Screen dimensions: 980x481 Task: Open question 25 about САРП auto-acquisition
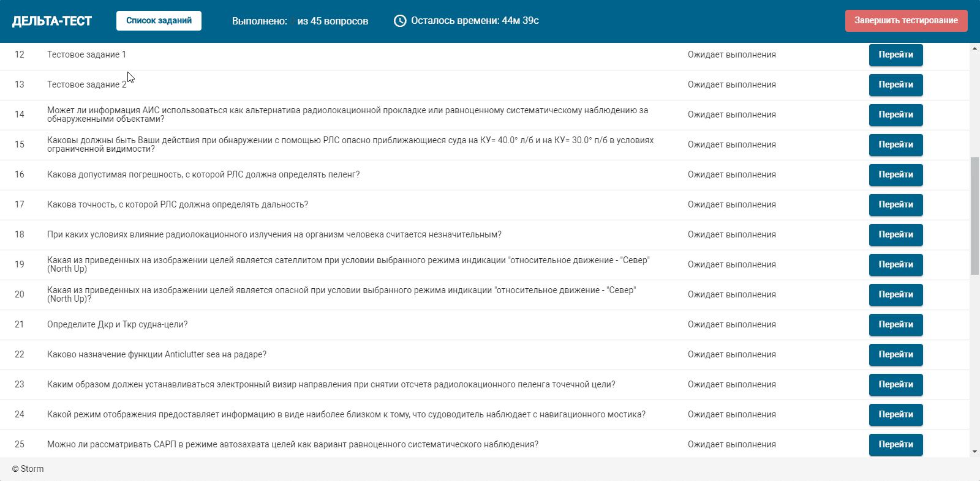pyautogui.click(x=895, y=445)
